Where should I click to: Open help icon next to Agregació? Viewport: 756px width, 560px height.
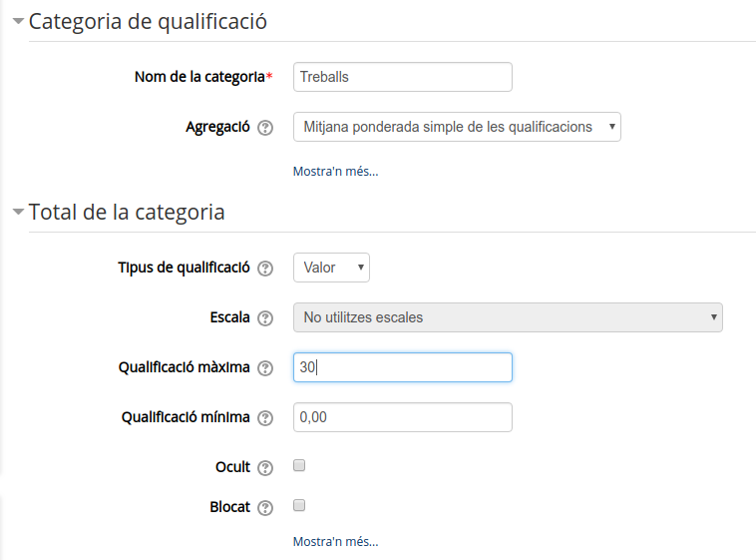point(265,128)
